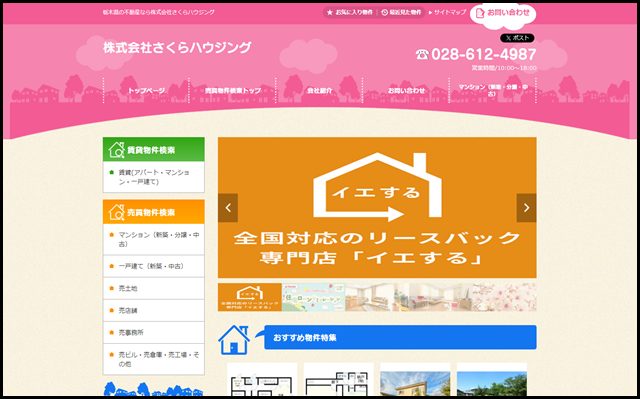Open recently viewed properties clock link
The height and width of the screenshot is (399, 640).
[x=401, y=13]
